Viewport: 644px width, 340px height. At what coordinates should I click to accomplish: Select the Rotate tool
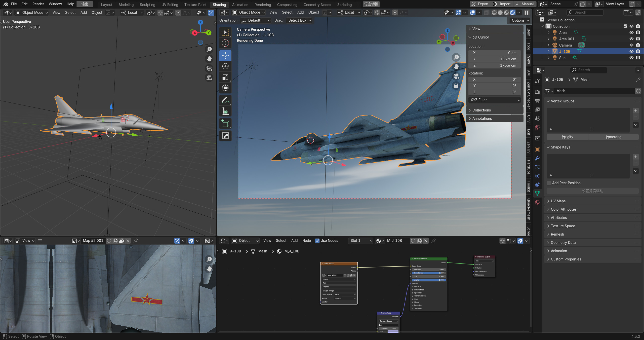point(225,66)
